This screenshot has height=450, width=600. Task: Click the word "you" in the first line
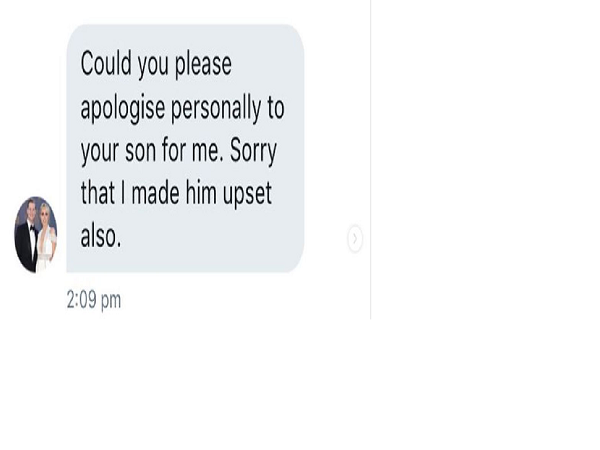pos(153,66)
